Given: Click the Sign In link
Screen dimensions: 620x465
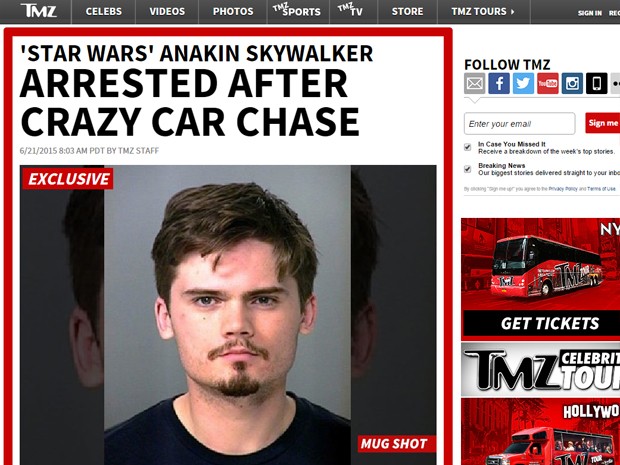Looking at the screenshot, I should tap(590, 13).
